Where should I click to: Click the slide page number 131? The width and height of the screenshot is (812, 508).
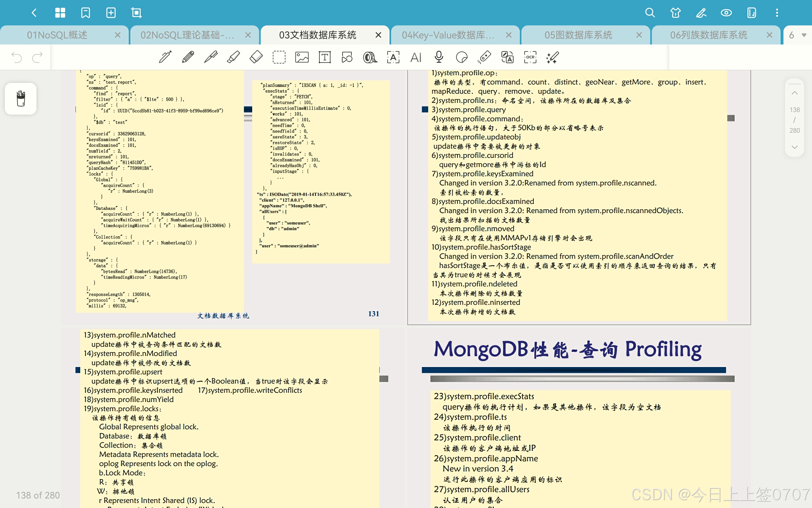tap(373, 313)
